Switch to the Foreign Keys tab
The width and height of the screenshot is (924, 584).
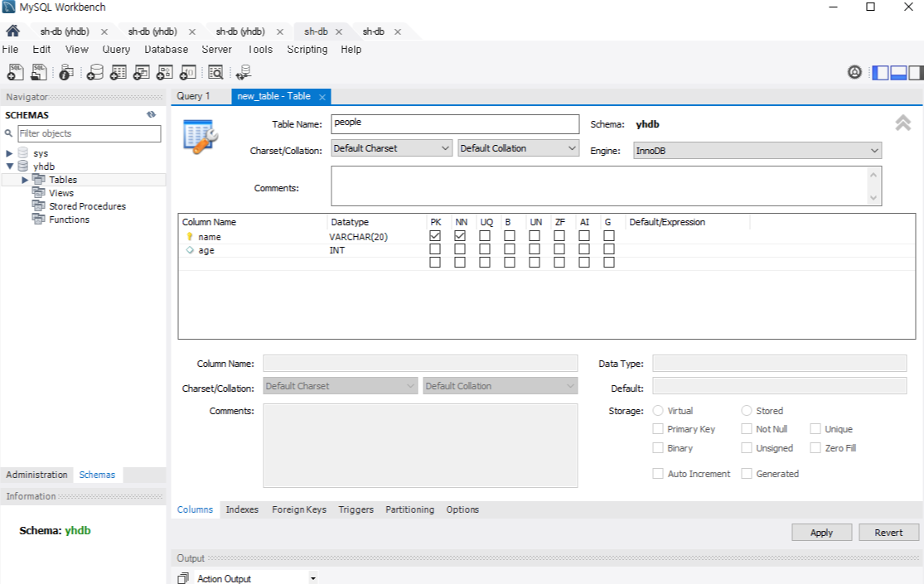[x=299, y=509]
